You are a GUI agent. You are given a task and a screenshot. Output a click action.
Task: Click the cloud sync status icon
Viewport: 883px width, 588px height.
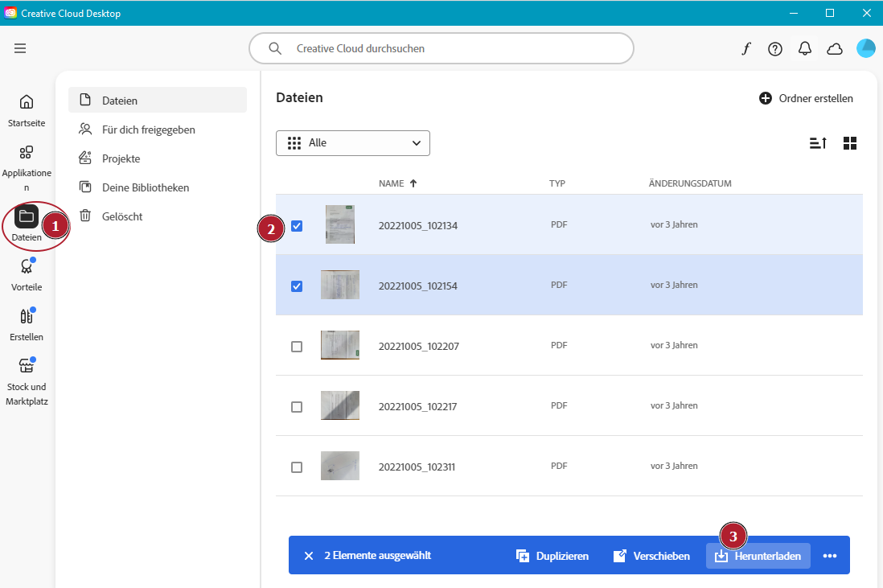tap(835, 49)
